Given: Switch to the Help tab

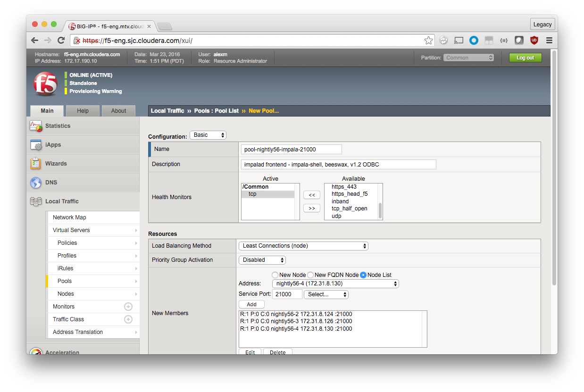Looking at the screenshot, I should 83,111.
